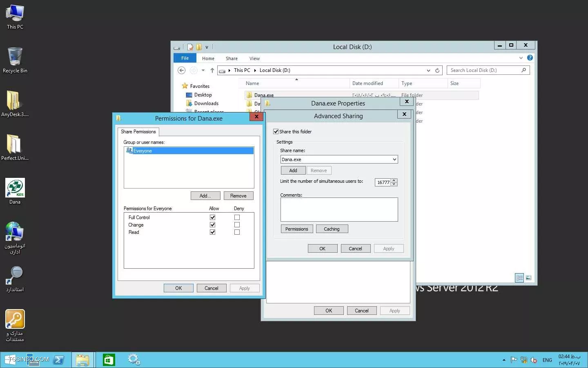Refresh the Local Disk (D:) address bar
Screen dimensions: 588x368
coord(437,70)
